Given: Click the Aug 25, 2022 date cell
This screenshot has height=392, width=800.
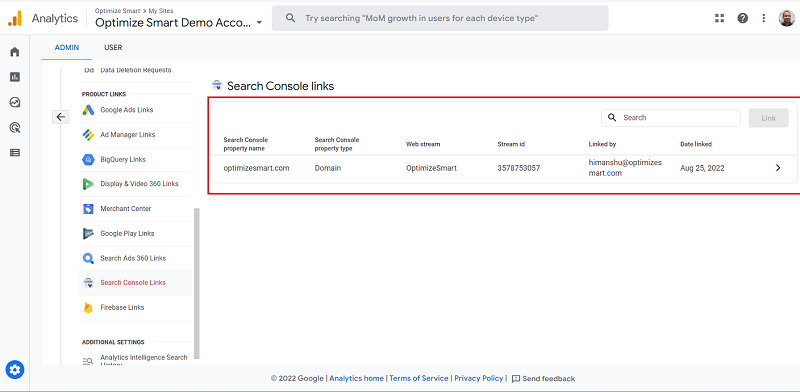Looking at the screenshot, I should coord(702,168).
